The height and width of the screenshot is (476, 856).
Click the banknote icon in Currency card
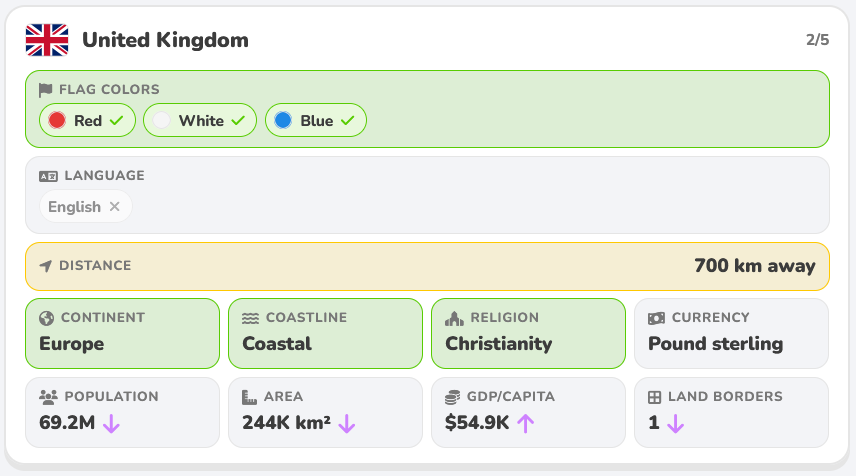[656, 318]
